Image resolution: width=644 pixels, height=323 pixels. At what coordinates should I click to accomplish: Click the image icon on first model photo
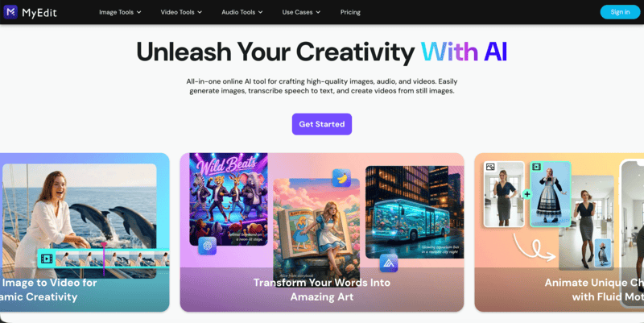coord(490,167)
